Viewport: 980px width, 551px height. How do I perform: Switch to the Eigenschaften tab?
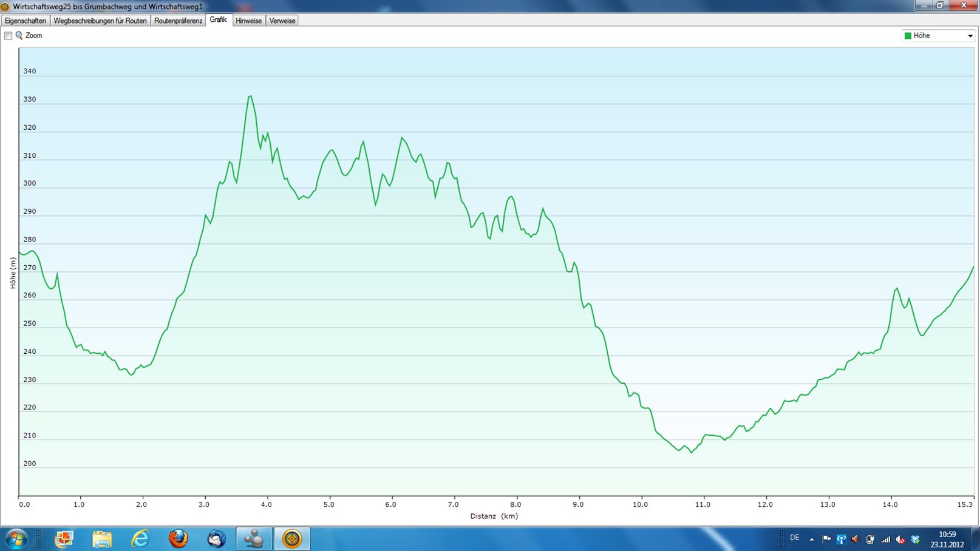(x=26, y=21)
